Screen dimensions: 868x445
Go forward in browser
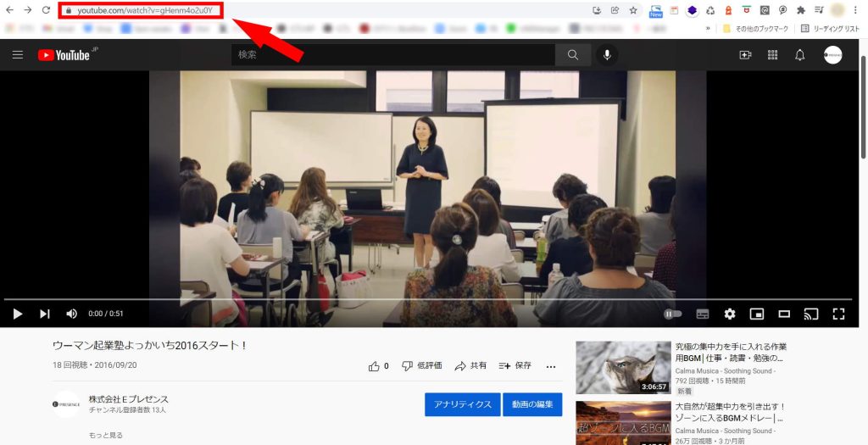click(x=28, y=10)
